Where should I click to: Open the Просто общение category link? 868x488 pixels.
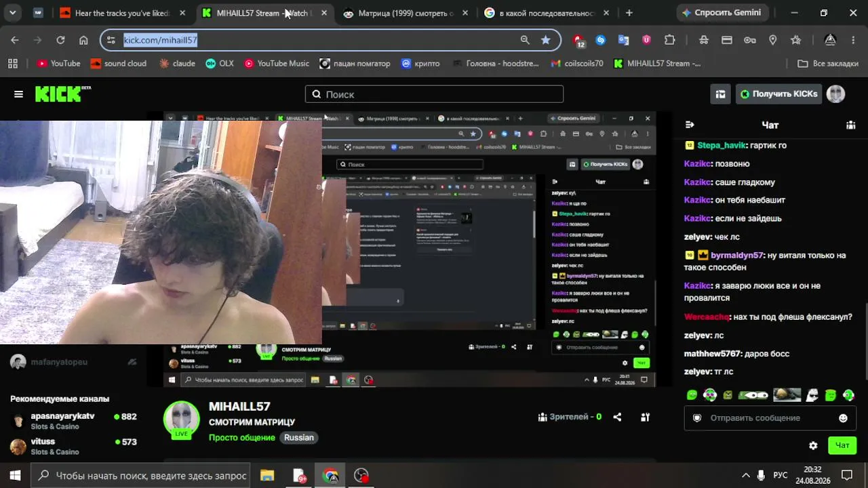point(242,438)
